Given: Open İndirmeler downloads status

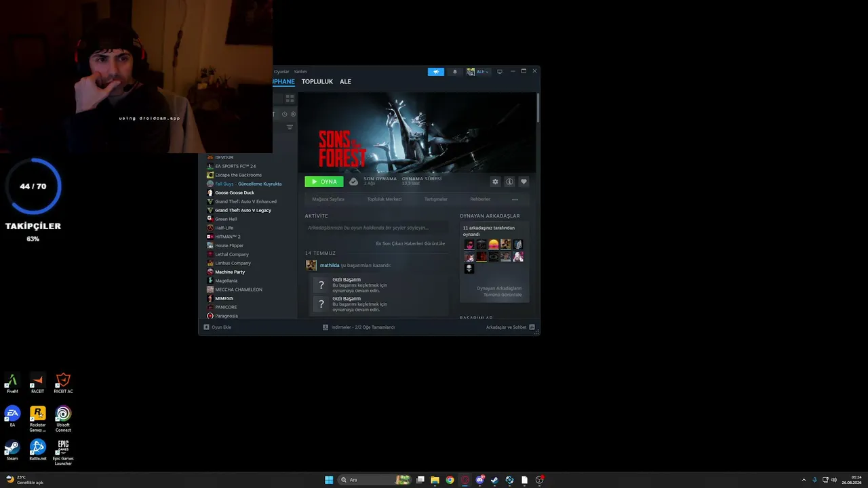Looking at the screenshot, I should pos(359,327).
